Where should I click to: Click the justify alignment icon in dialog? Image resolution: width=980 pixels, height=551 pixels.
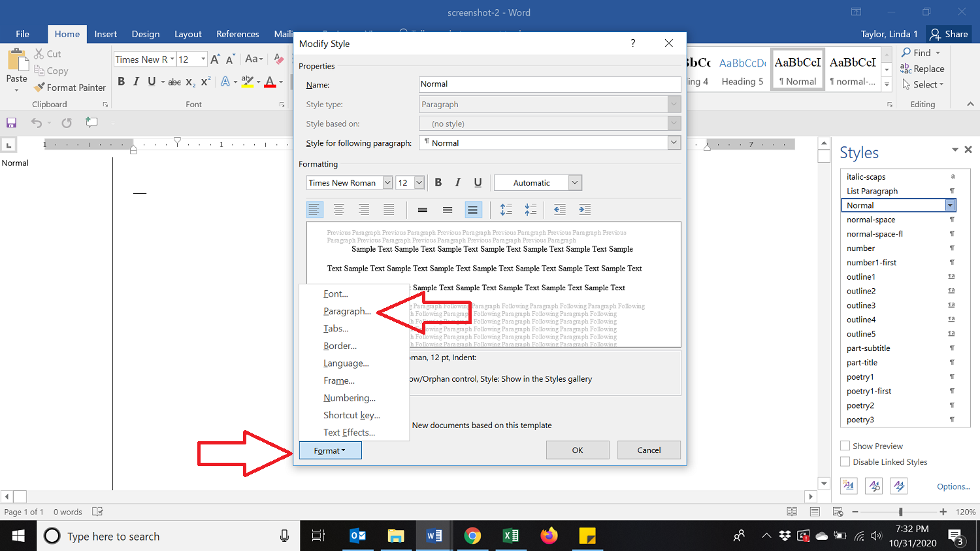(x=389, y=210)
